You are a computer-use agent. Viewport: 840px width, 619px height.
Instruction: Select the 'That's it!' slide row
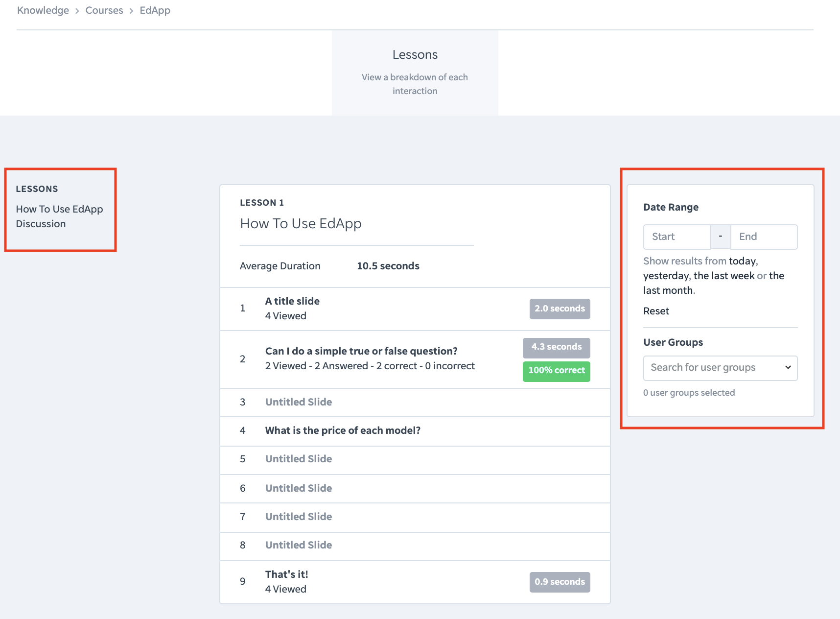pos(415,582)
